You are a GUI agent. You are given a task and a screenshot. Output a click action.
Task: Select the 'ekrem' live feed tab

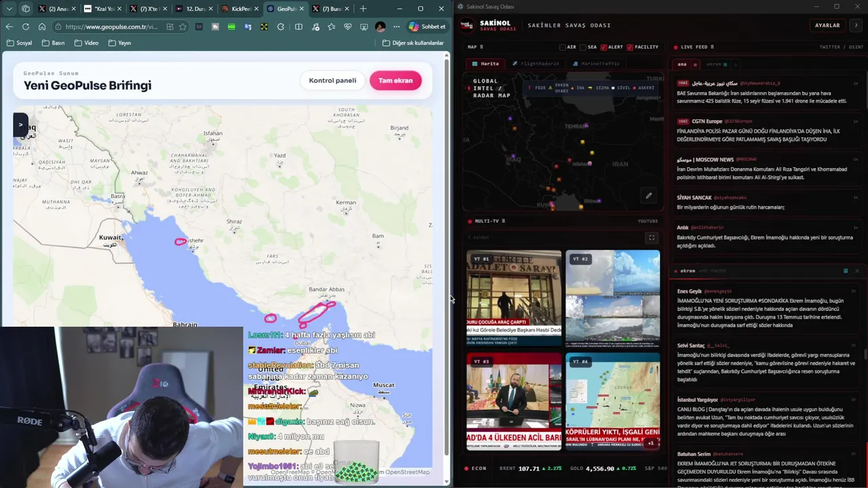pos(715,64)
